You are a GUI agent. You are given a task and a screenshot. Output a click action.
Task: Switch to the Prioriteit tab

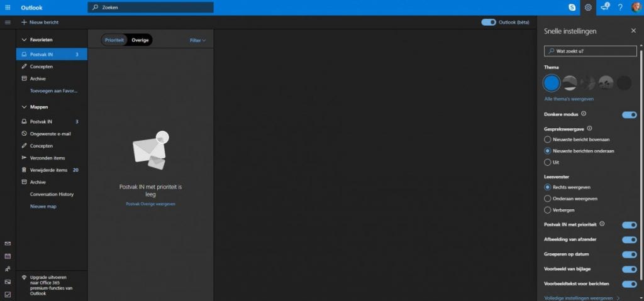pyautogui.click(x=114, y=40)
